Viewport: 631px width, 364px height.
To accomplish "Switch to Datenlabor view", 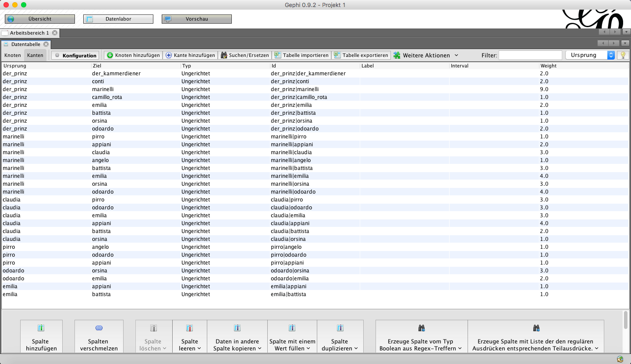I will 118,19.
